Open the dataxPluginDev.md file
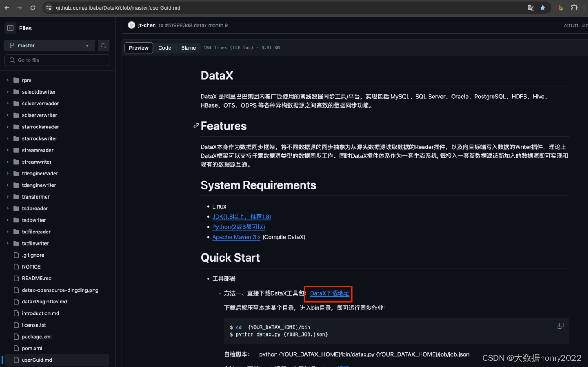The height and width of the screenshot is (367, 588). [x=44, y=302]
